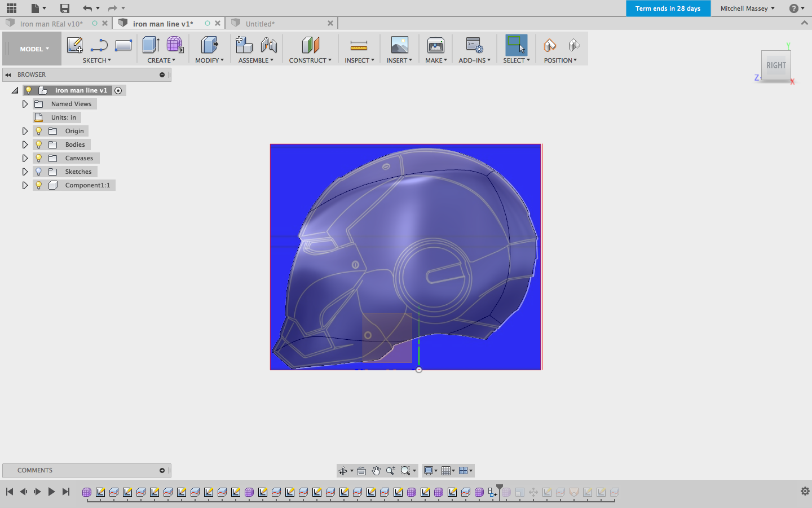Play the timeline
Viewport: 812px width, 508px height.
pyautogui.click(x=51, y=492)
